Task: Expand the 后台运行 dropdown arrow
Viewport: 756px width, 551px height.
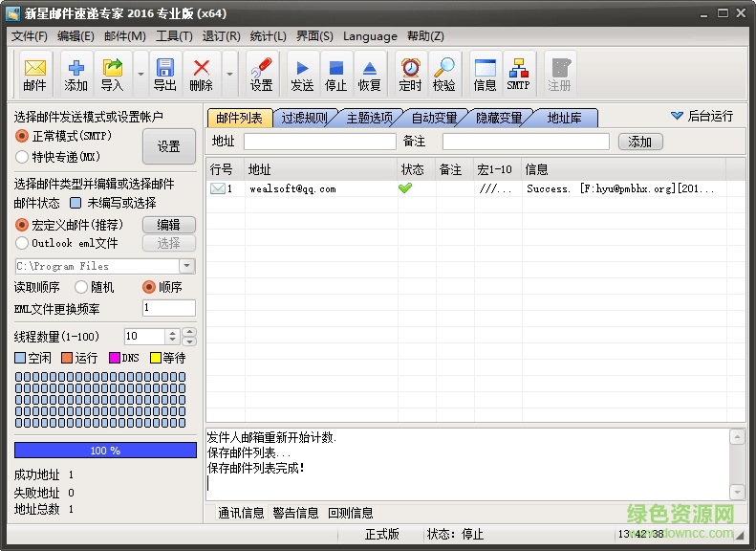Action: (x=677, y=116)
